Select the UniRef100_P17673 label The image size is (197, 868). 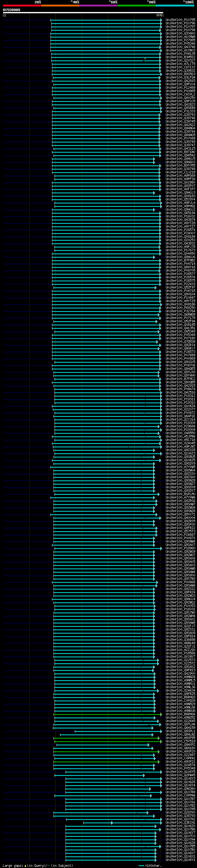tap(180, 250)
